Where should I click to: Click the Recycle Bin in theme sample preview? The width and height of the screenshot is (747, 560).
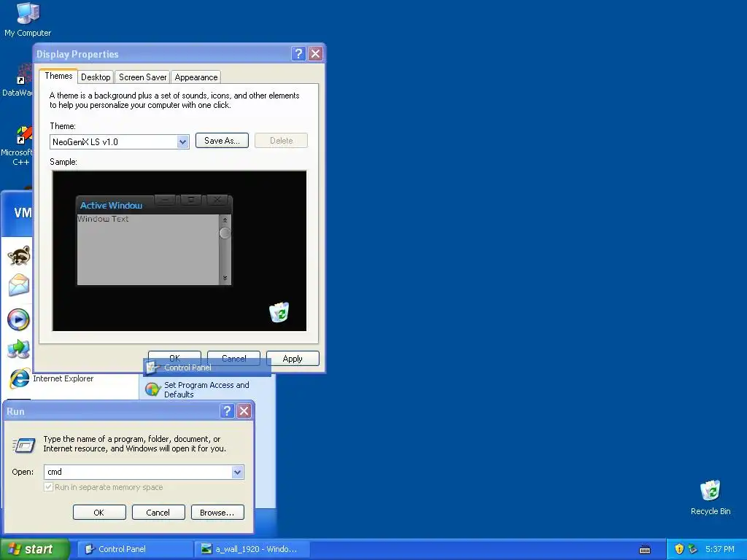[x=279, y=312]
